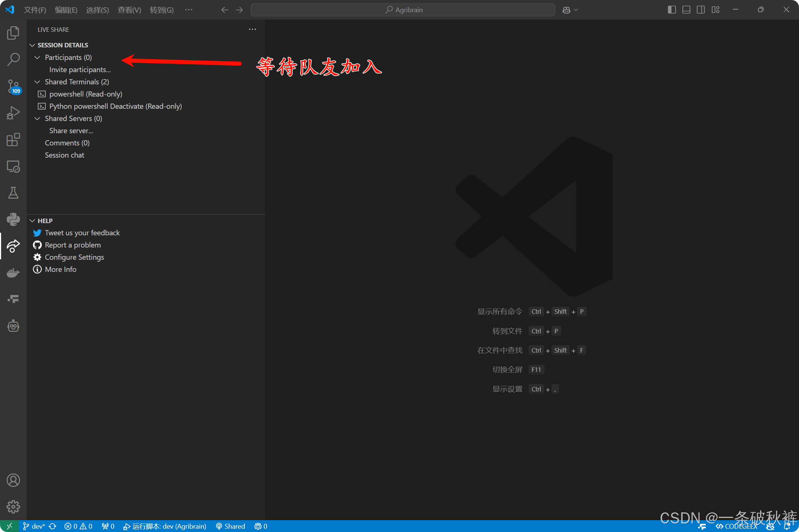Toggle secondary sidebar layout button
799x532 pixels.
[x=701, y=10]
